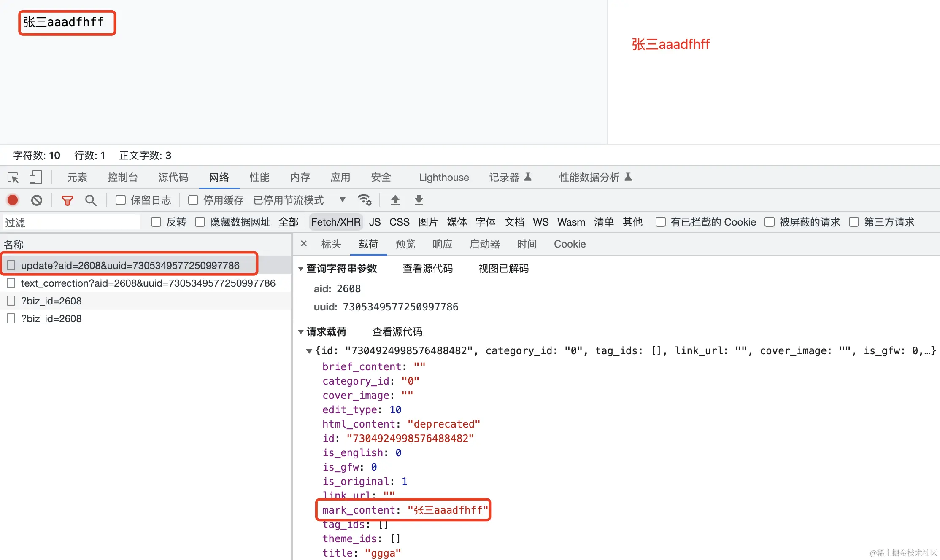Open the 响应 tab in request details
Image resolution: width=940 pixels, height=560 pixels.
click(x=442, y=244)
